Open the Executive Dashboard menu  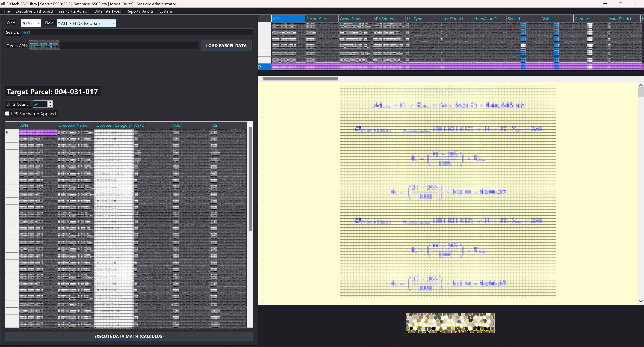[34, 11]
